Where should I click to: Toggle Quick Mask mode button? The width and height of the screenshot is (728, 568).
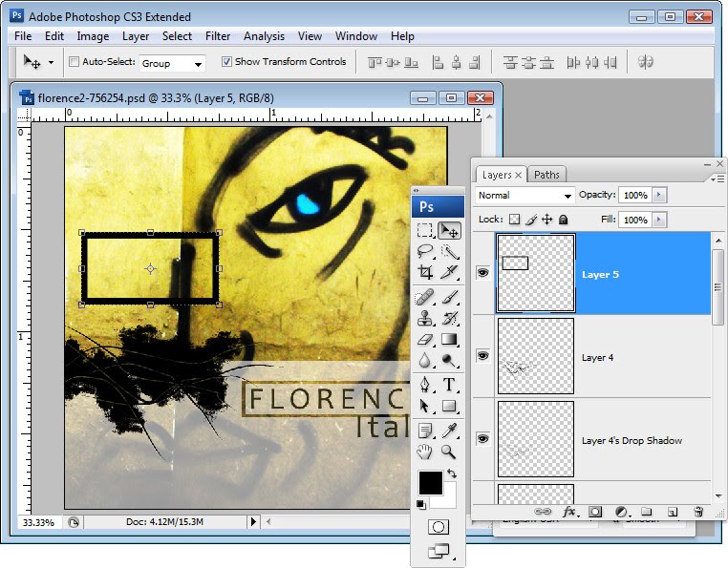tap(438, 527)
